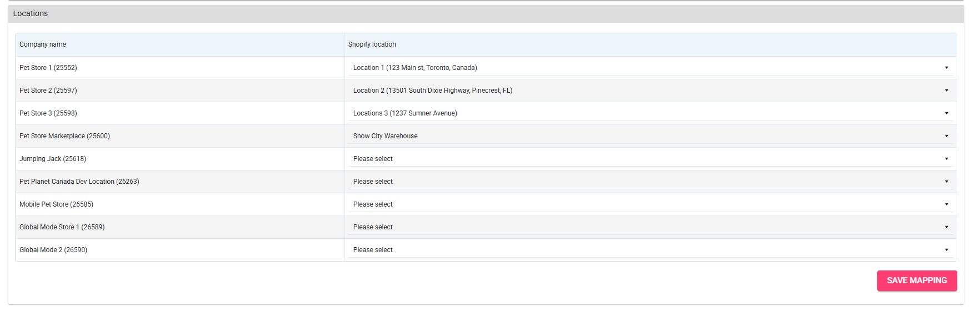Open the Snow City Warehouse dropdown
Viewport: 980px width, 311px height.
(650, 136)
